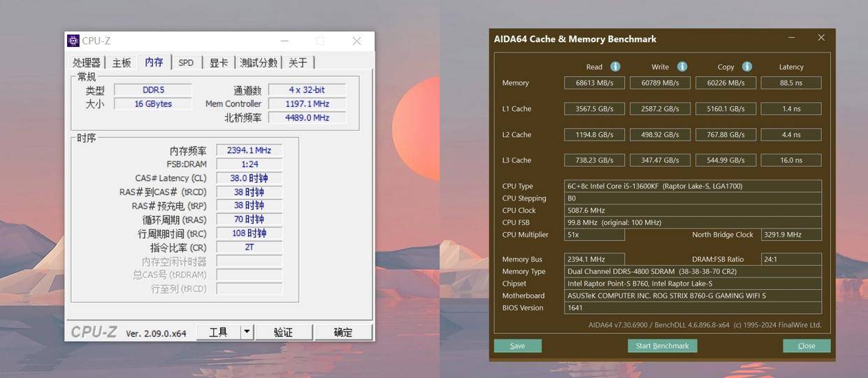
Task: Minimize the CPU-Z window
Action: (284, 41)
